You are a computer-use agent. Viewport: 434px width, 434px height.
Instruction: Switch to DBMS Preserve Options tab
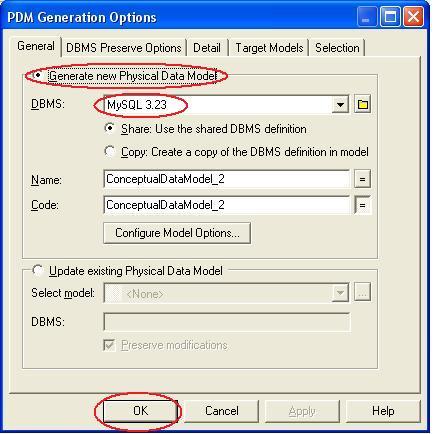[x=124, y=48]
